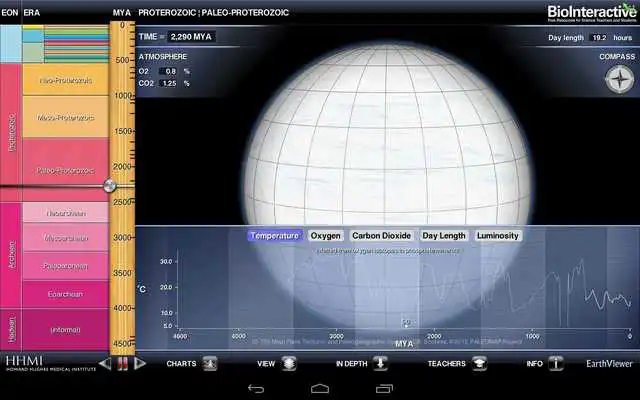
Task: Click the BioInteractive logo
Action: click(x=591, y=13)
